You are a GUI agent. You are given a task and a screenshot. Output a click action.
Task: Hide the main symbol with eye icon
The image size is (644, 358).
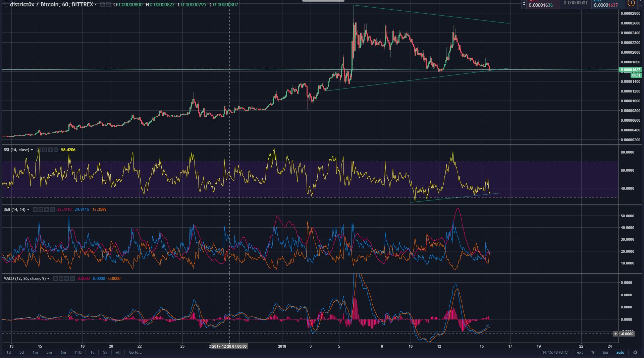(102, 4)
